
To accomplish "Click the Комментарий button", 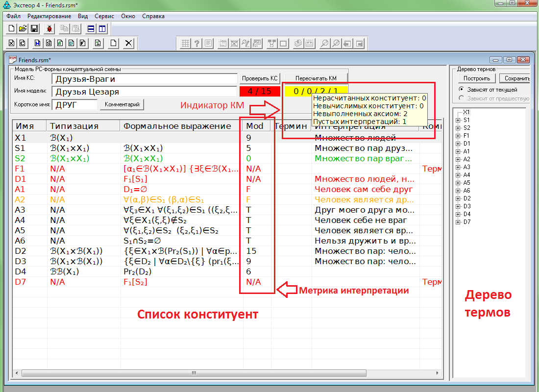I will pos(122,104).
